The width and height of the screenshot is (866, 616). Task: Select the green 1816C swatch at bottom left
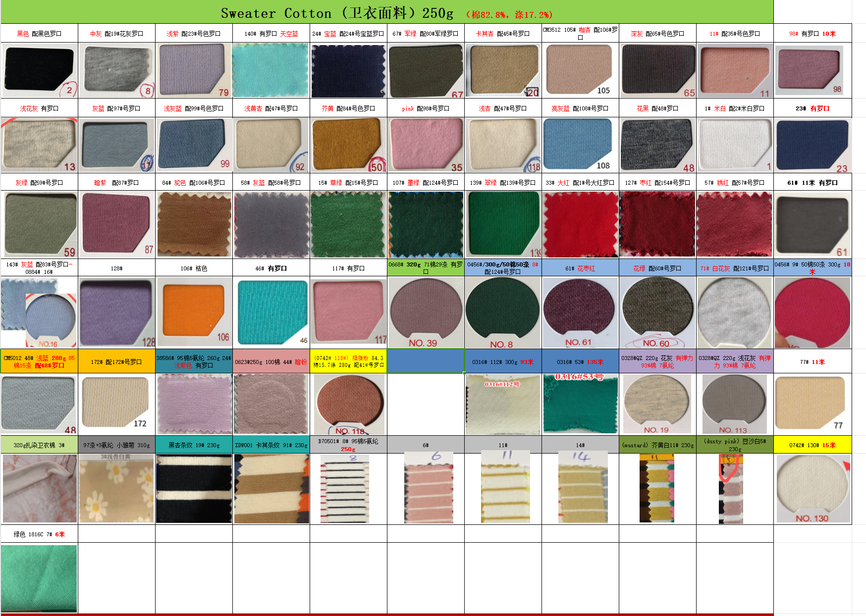click(x=39, y=577)
